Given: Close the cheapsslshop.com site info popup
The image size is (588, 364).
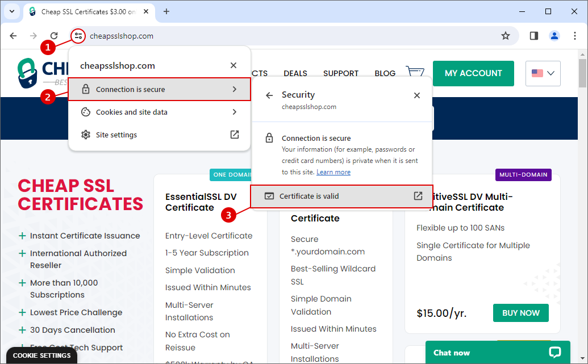Looking at the screenshot, I should [233, 66].
